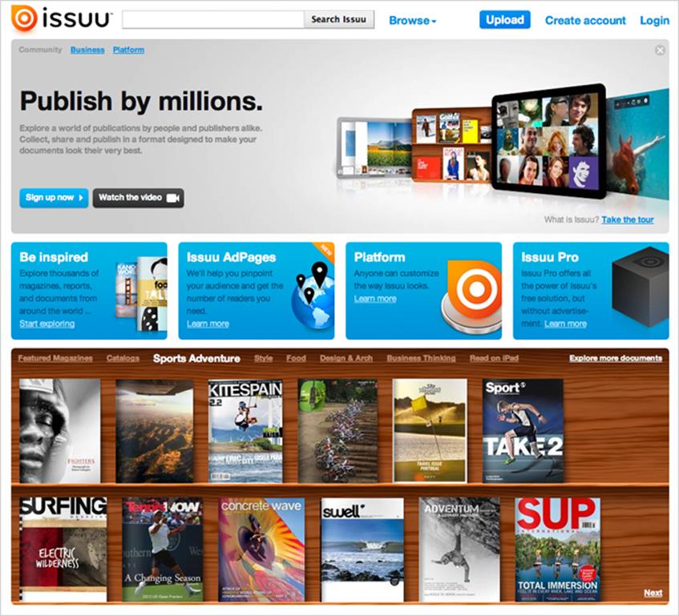
Task: Click the globe pins icon in Issuu AdPages
Action: 313,295
